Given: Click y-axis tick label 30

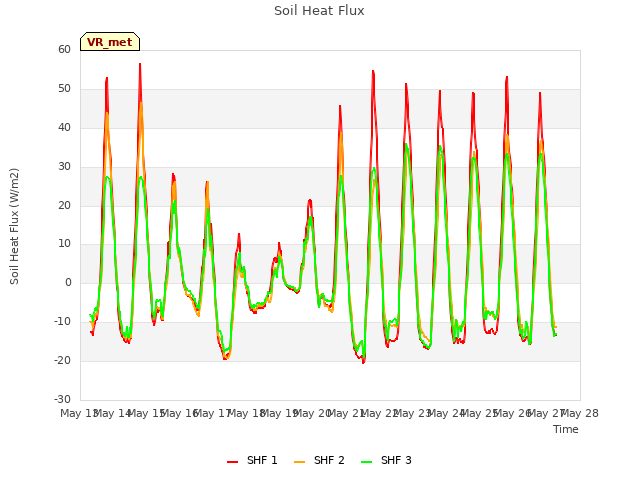Looking at the screenshot, I should pyautogui.click(x=64, y=166).
